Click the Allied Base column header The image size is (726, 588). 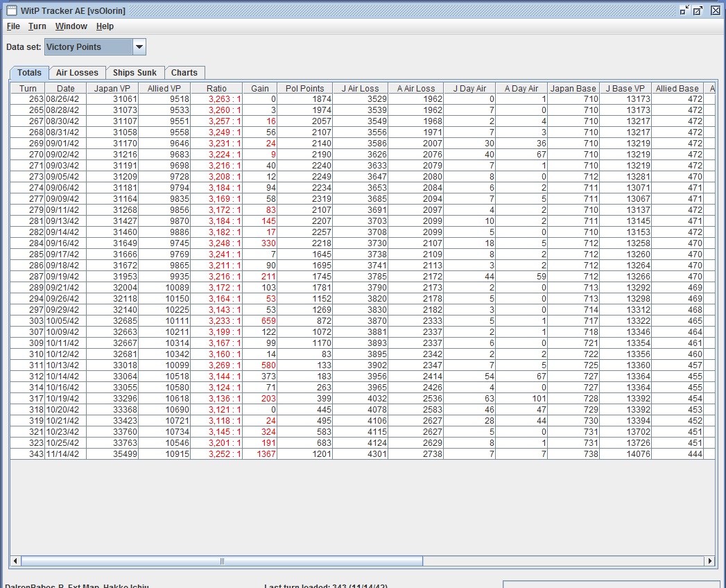pyautogui.click(x=677, y=89)
